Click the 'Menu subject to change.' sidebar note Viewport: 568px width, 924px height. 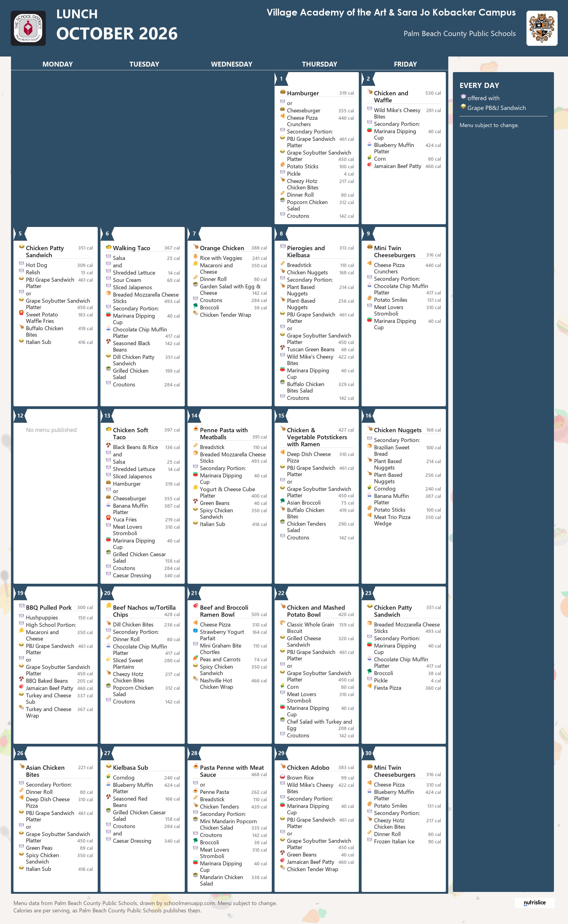pos(489,125)
